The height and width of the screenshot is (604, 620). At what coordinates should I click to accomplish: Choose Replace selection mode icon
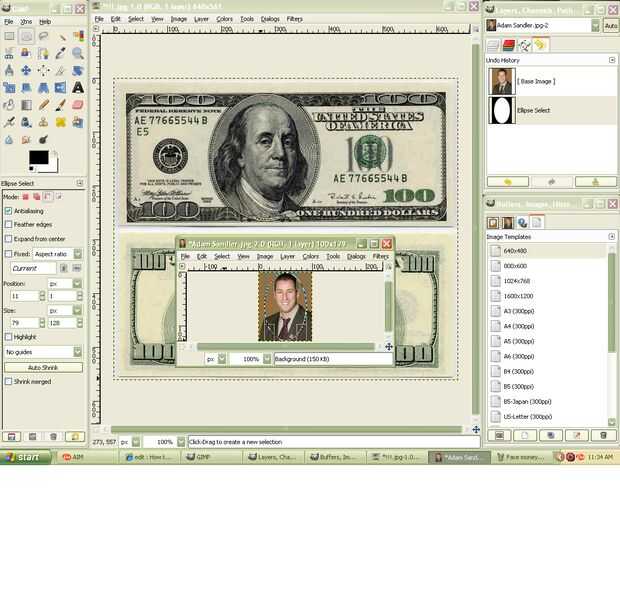[26, 196]
